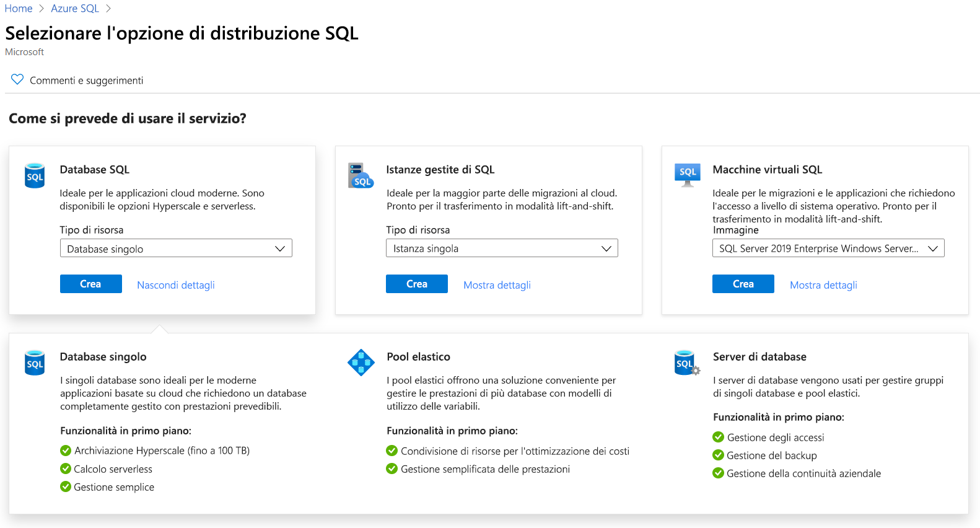This screenshot has width=980, height=528.
Task: Click green check beside Archiviazione Hyperscale
Action: coord(66,451)
